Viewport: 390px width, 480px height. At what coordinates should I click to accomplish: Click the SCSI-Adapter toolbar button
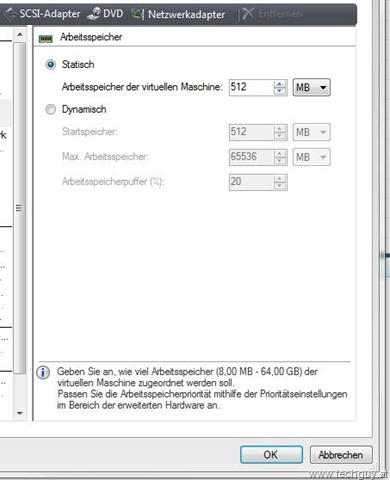tap(41, 14)
